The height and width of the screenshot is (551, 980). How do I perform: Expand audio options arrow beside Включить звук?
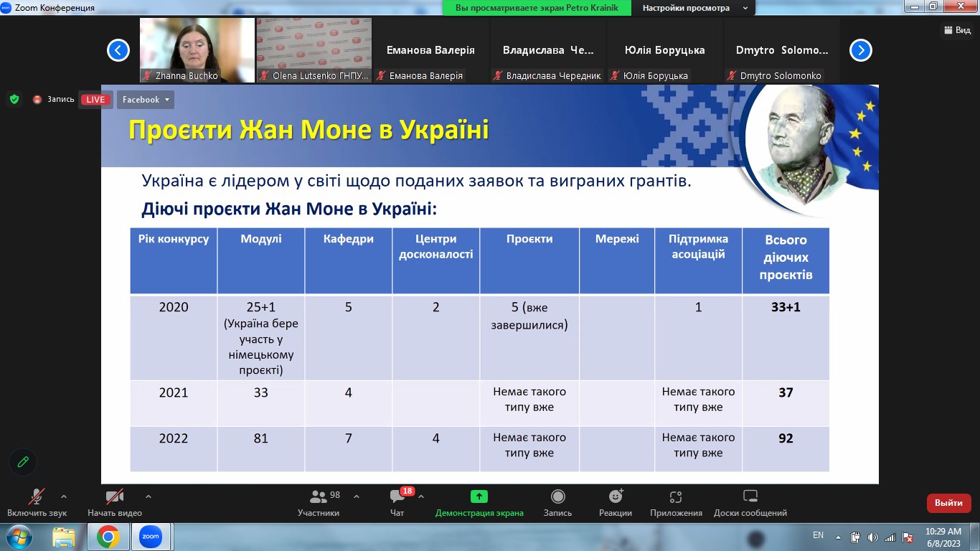coord(64,496)
